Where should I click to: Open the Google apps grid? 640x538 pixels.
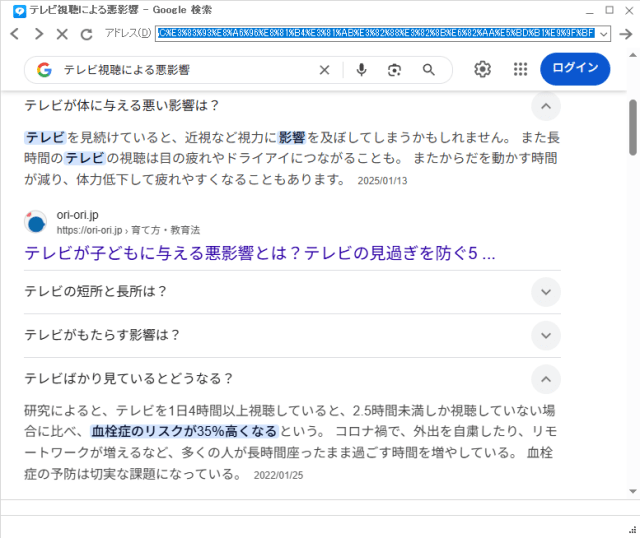click(x=520, y=69)
